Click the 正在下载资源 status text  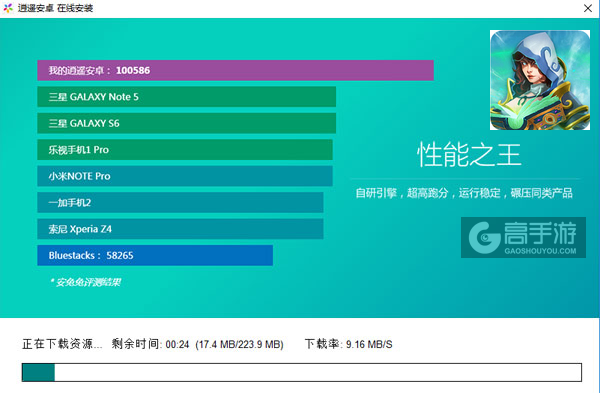[x=62, y=344]
